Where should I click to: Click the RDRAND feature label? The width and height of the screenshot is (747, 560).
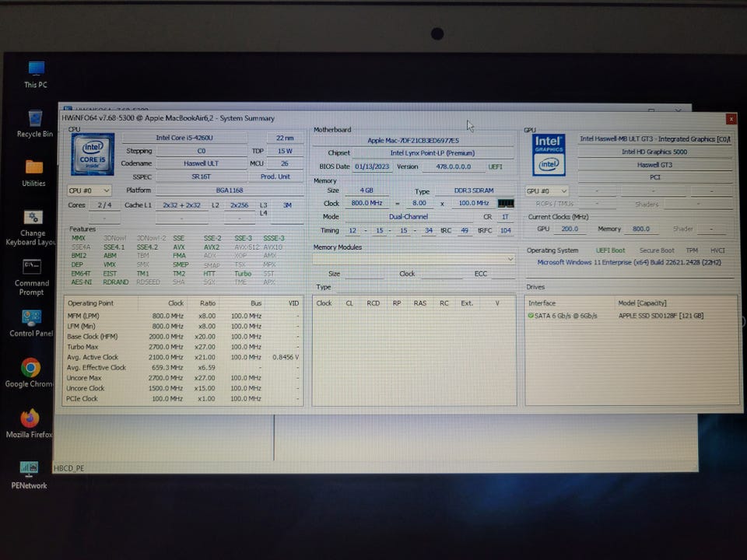116,282
